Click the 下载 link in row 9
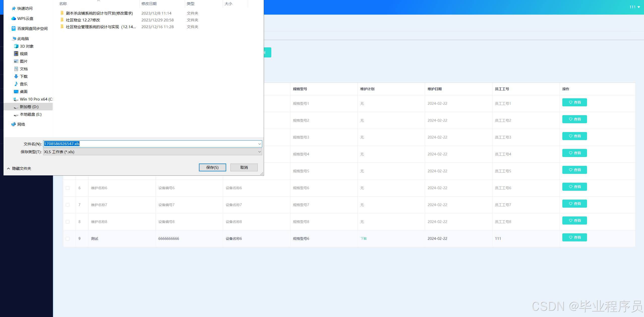This screenshot has width=644, height=317. [363, 239]
